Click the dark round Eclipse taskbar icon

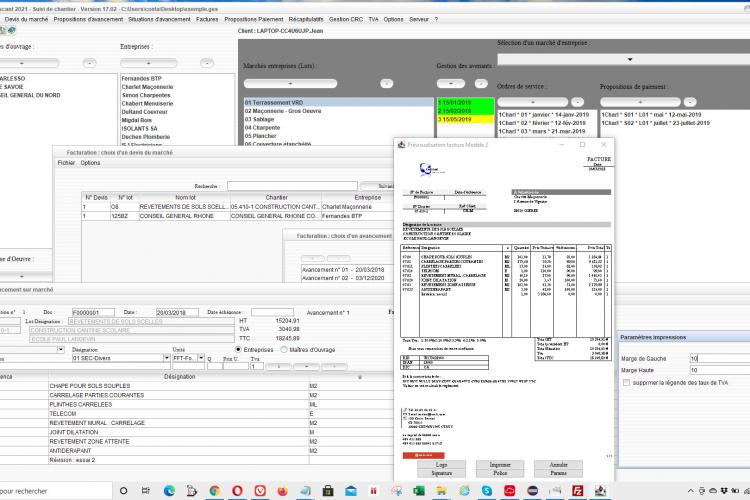(532, 490)
